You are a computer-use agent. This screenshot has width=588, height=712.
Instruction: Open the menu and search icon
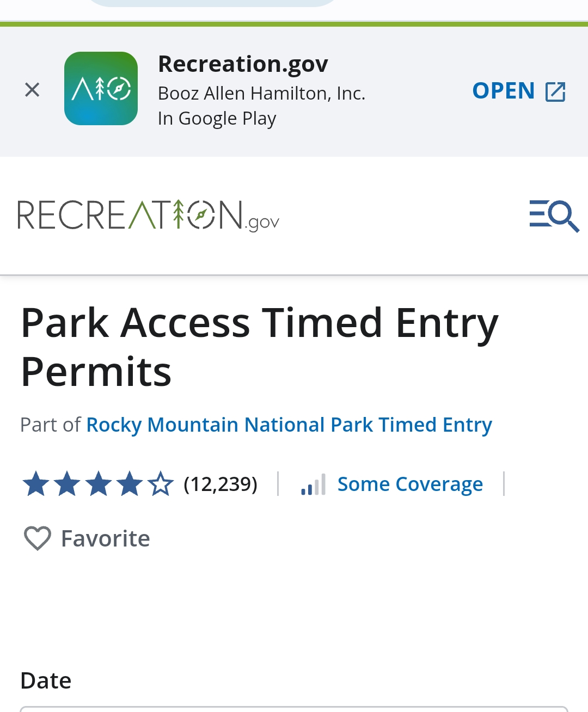(x=554, y=216)
